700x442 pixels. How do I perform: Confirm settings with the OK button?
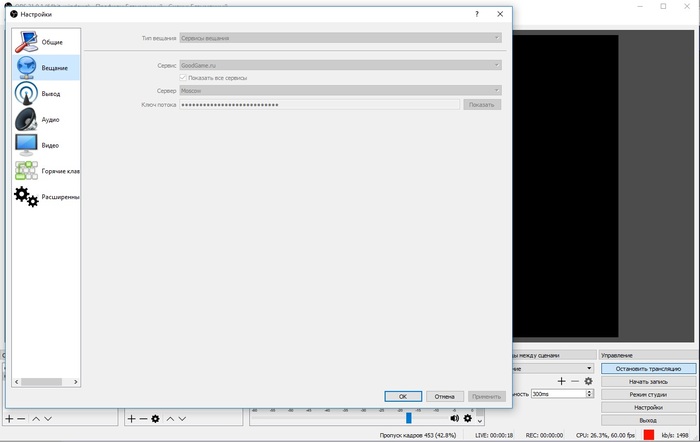click(403, 396)
